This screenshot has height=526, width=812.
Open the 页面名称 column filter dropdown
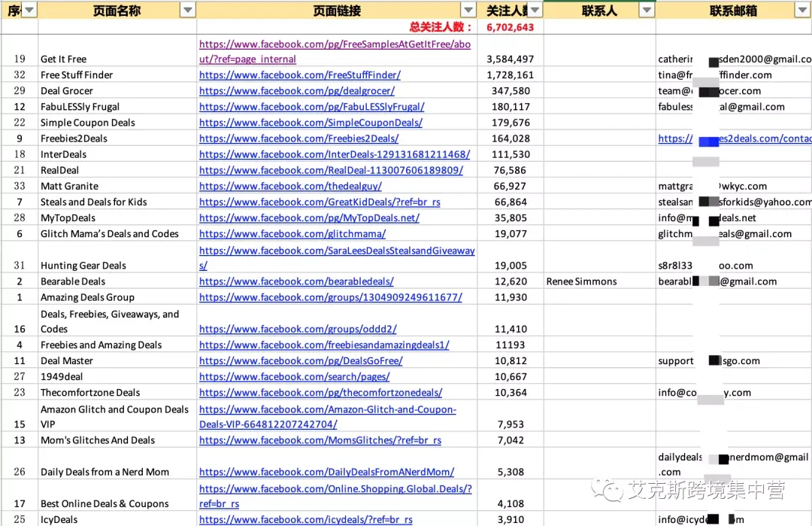tap(187, 10)
